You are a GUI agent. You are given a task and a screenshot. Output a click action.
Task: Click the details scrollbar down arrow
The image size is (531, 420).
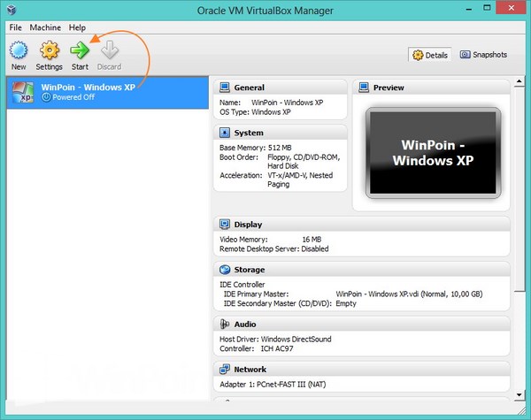coord(519,394)
